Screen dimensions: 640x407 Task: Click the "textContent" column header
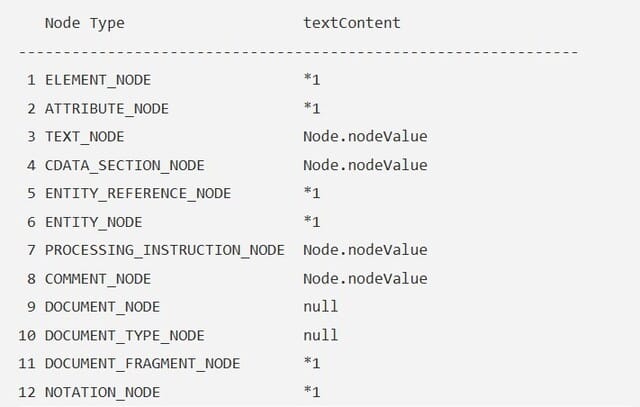tap(351, 22)
